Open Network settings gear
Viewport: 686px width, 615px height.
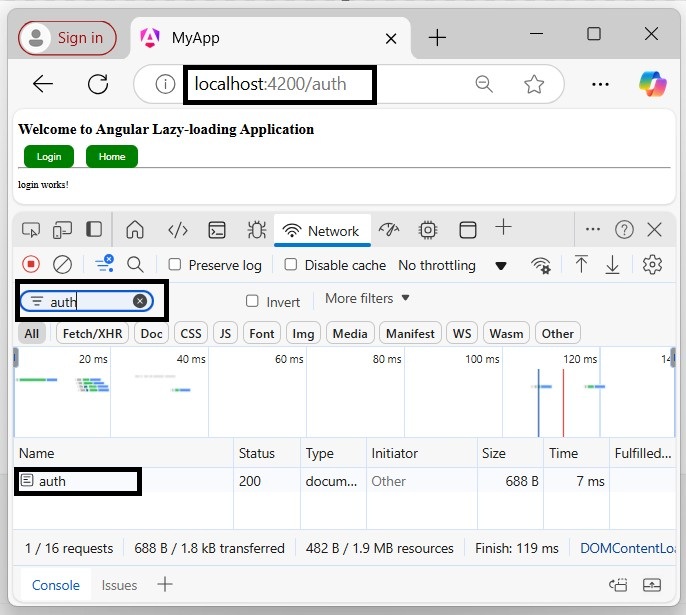pos(653,265)
